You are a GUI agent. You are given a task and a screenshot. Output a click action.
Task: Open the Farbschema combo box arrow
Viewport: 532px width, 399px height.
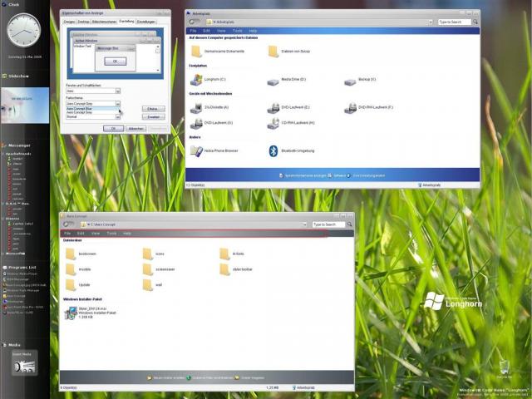[118, 104]
